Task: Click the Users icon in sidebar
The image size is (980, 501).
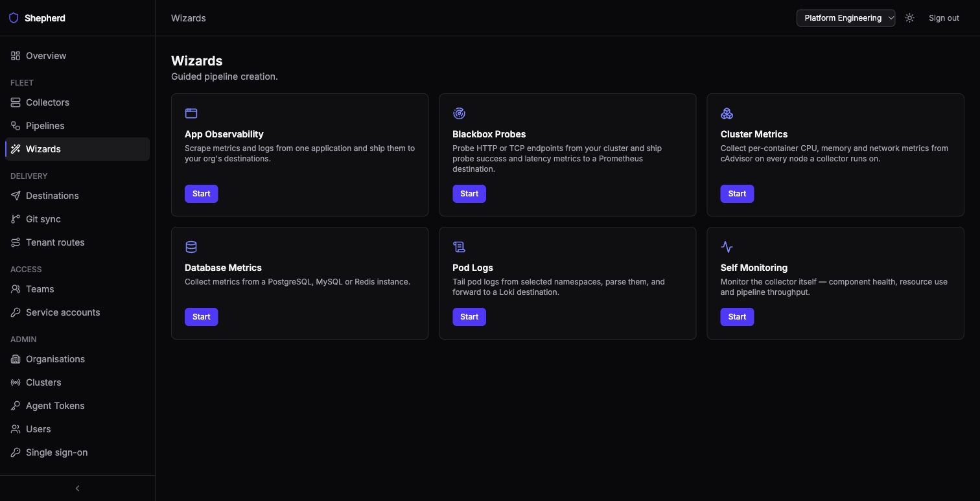Action: (16, 429)
